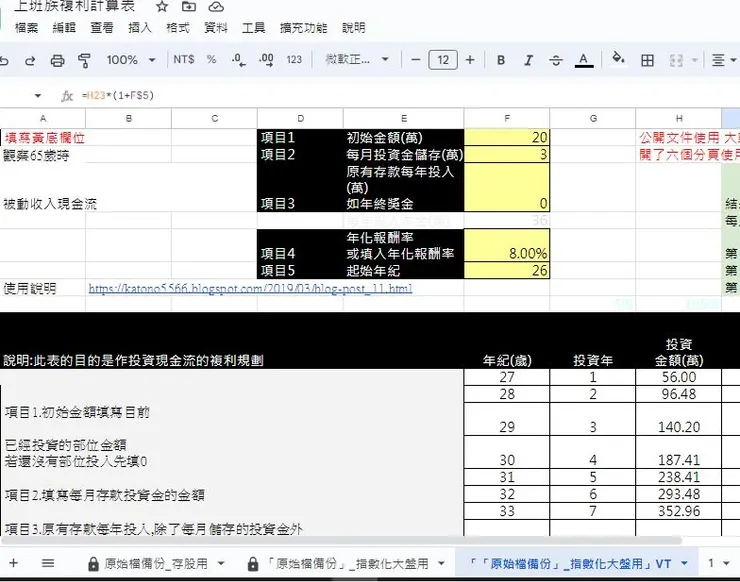
Task: Open the VT sheet tab dropdown arrow
Action: tap(684, 563)
